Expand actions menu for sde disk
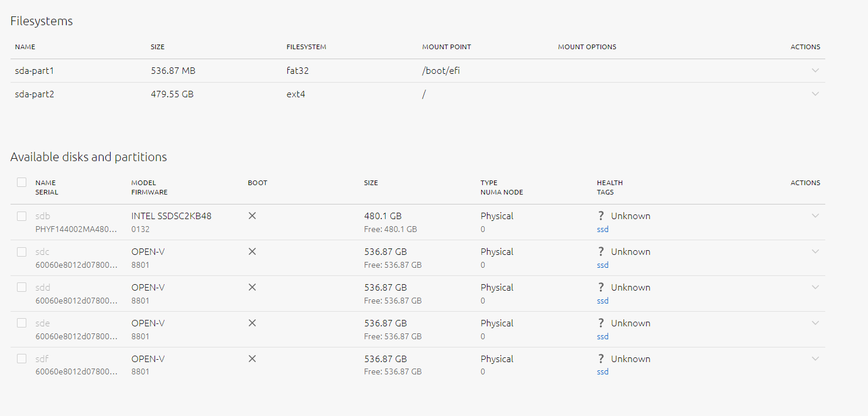This screenshot has width=868, height=416. coord(815,323)
